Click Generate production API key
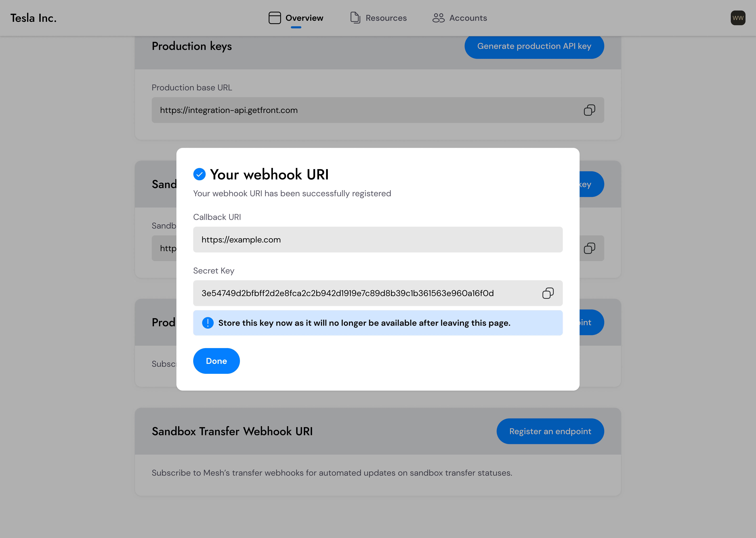756x538 pixels. pyautogui.click(x=534, y=46)
